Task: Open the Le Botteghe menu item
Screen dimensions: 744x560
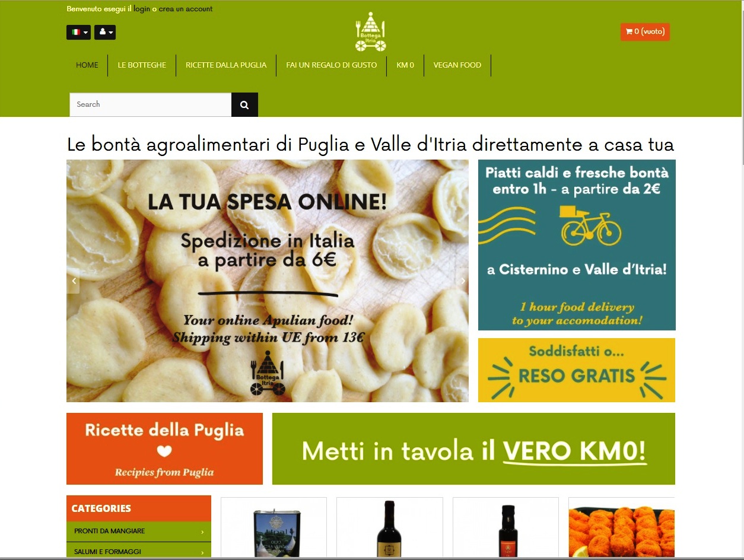Action: pyautogui.click(x=142, y=65)
